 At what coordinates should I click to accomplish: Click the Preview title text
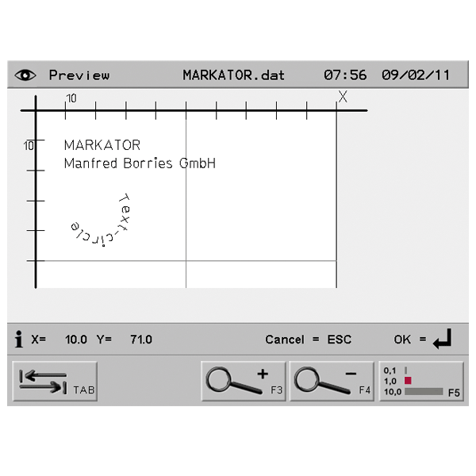pos(79,75)
